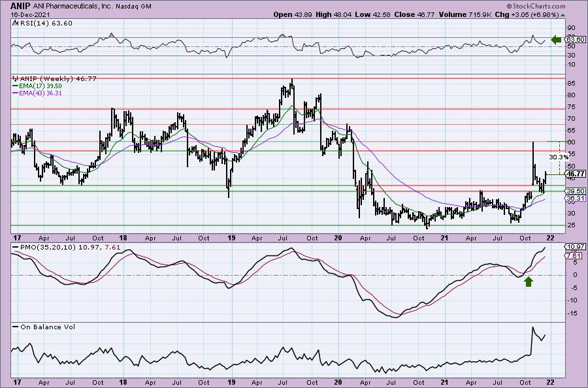Click the 36.31 EMA value tag on axis
Image resolution: width=588 pixels, height=388 pixels.
coord(576,199)
